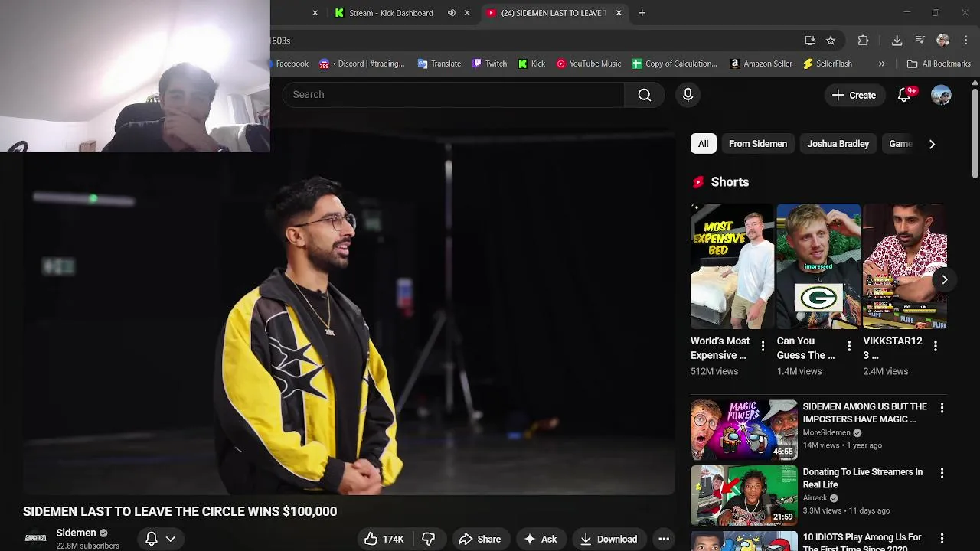Open the Donating To Live Streamers thumbnail
Image resolution: width=980 pixels, height=551 pixels.
point(744,495)
